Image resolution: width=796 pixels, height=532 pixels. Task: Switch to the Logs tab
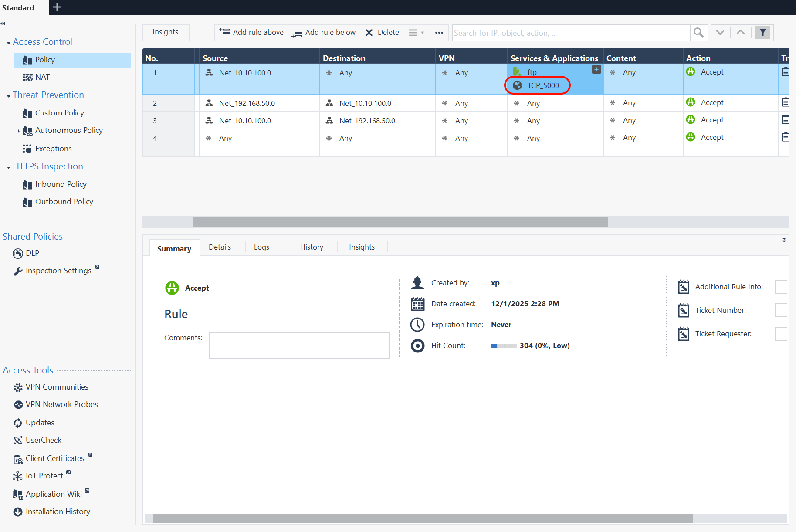point(261,247)
